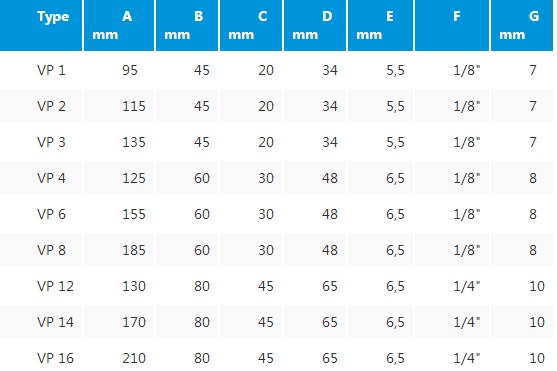Viewport: 557px width, 371px height.
Task: Click the F column header
Action: (x=452, y=25)
